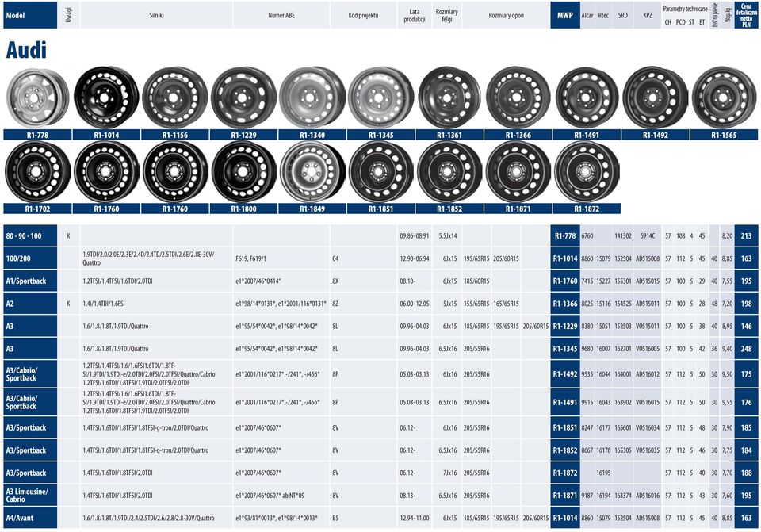Click price 188 in the R1-1872 row
The width and height of the screenshot is (761, 532).
coord(747,473)
